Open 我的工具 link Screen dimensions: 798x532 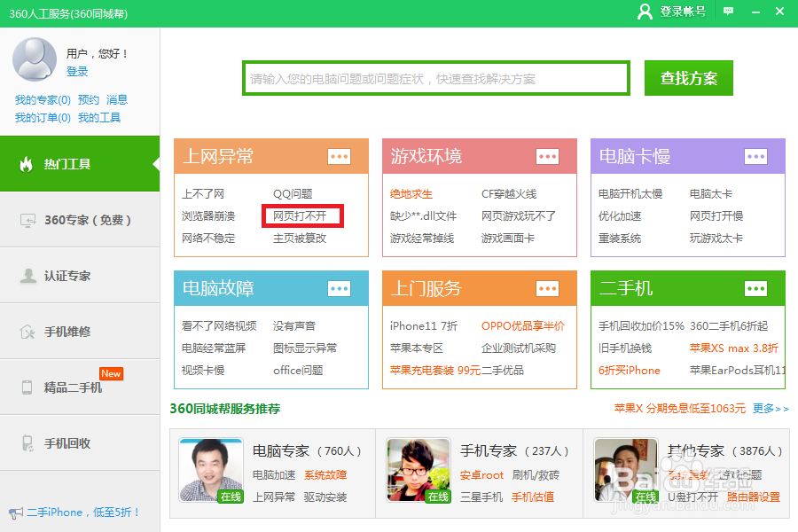pos(99,118)
